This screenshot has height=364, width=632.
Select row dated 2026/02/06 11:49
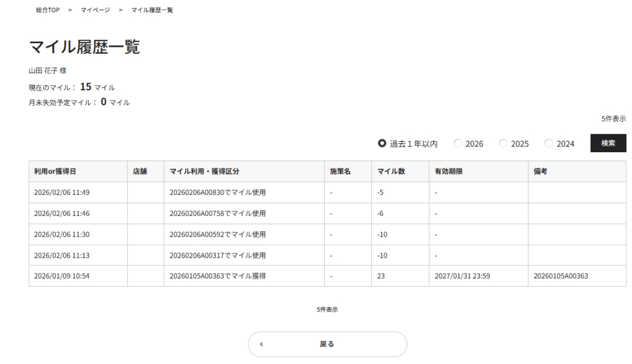(62, 192)
